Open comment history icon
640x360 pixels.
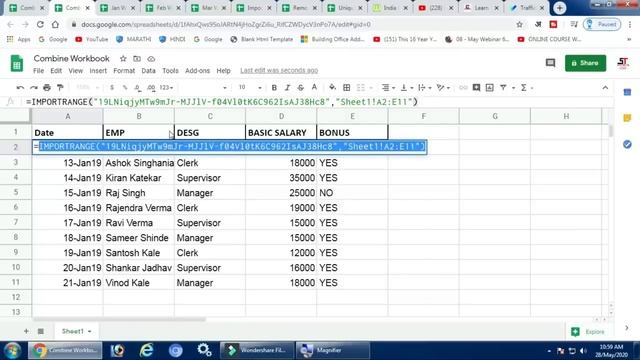(x=550, y=63)
